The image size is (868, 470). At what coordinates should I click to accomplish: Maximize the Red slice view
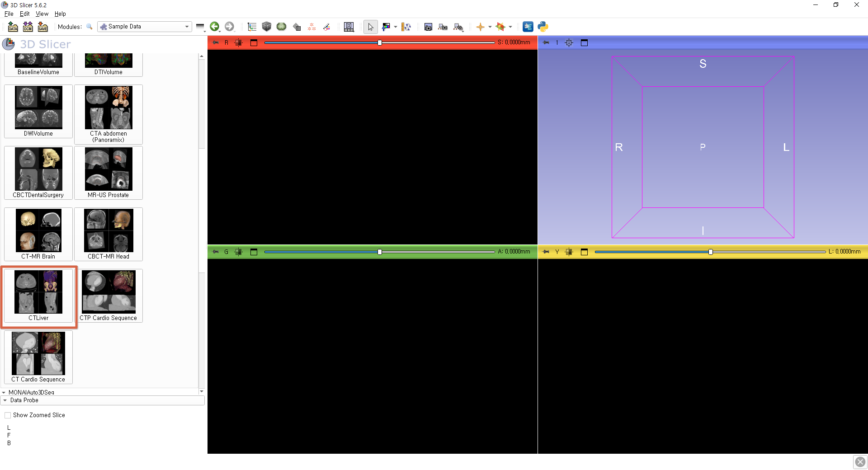254,42
